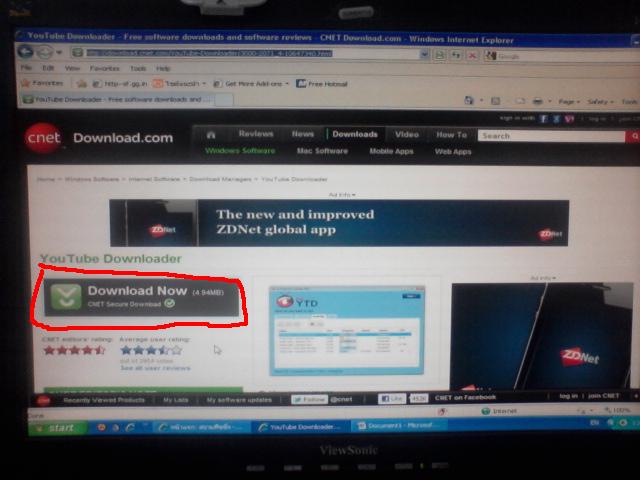Select the Web Apps sub-navigation link
The image size is (640, 480).
tap(453, 152)
